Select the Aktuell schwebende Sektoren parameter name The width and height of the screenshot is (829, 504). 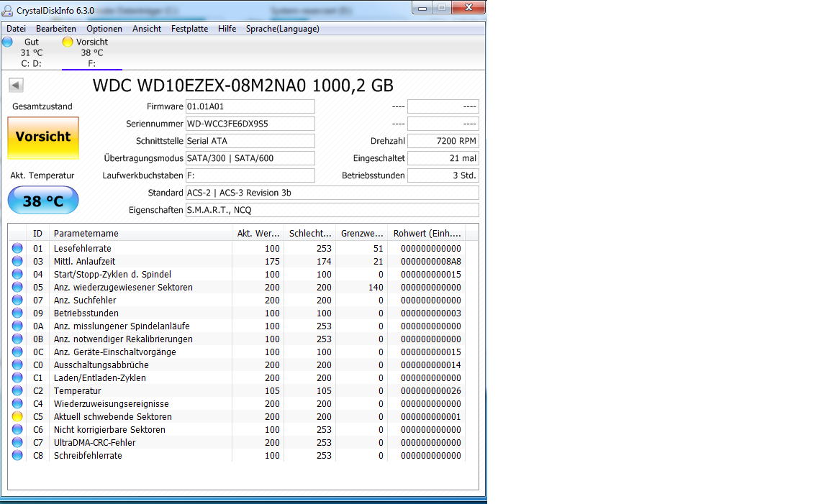pyautogui.click(x=112, y=416)
